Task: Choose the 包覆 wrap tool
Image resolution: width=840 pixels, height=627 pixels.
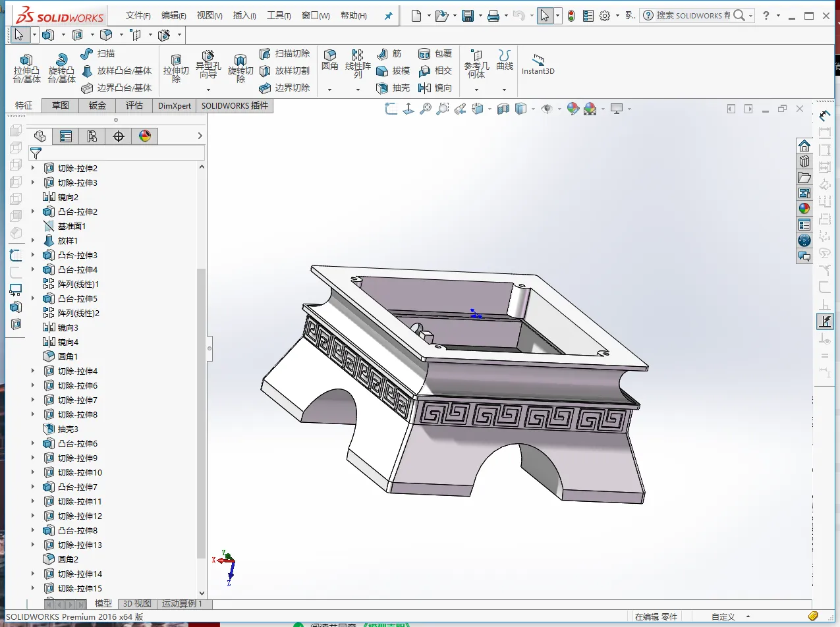Action: 435,53
